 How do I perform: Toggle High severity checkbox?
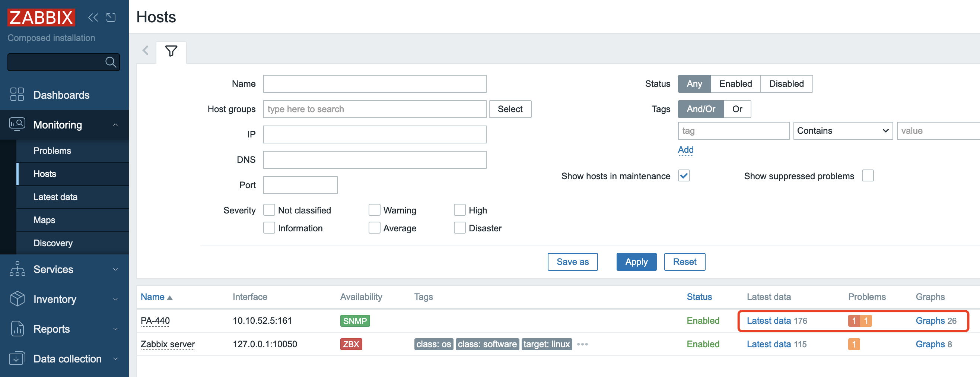click(x=459, y=210)
